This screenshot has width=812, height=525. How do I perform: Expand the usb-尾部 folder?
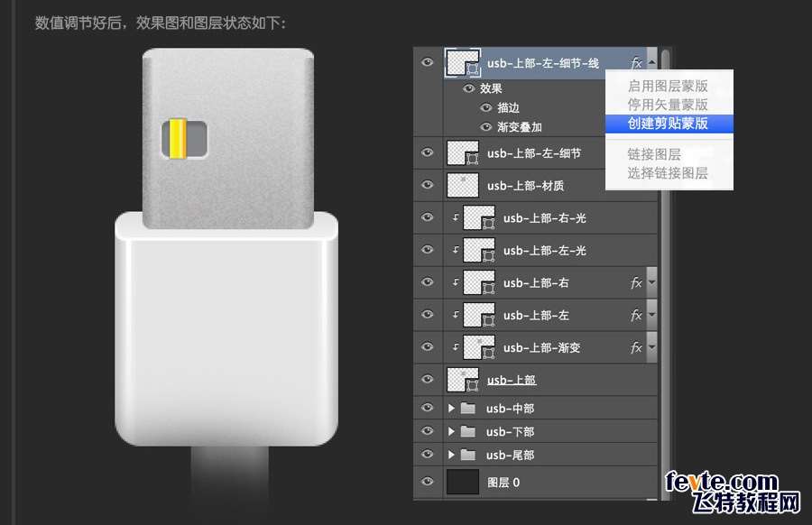point(452,455)
